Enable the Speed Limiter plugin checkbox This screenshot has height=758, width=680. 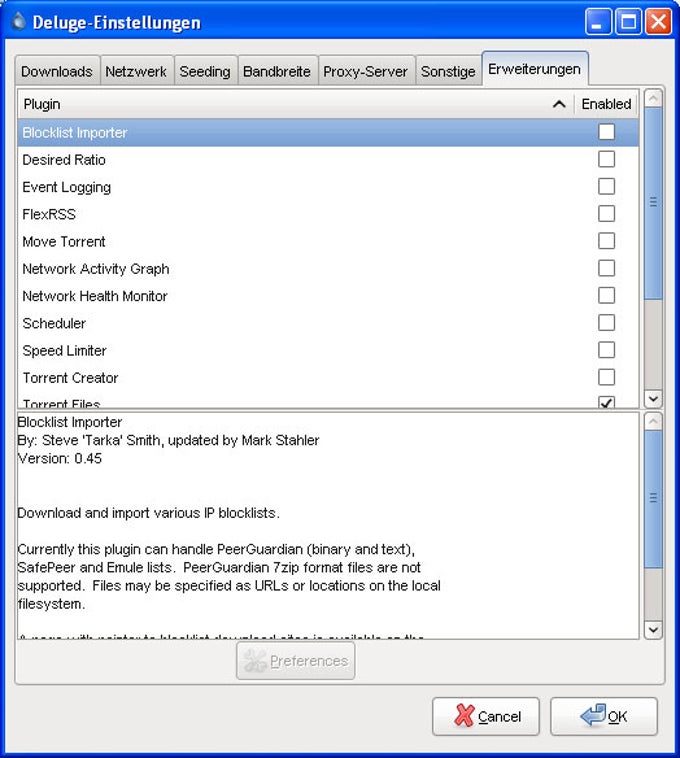pyautogui.click(x=607, y=350)
